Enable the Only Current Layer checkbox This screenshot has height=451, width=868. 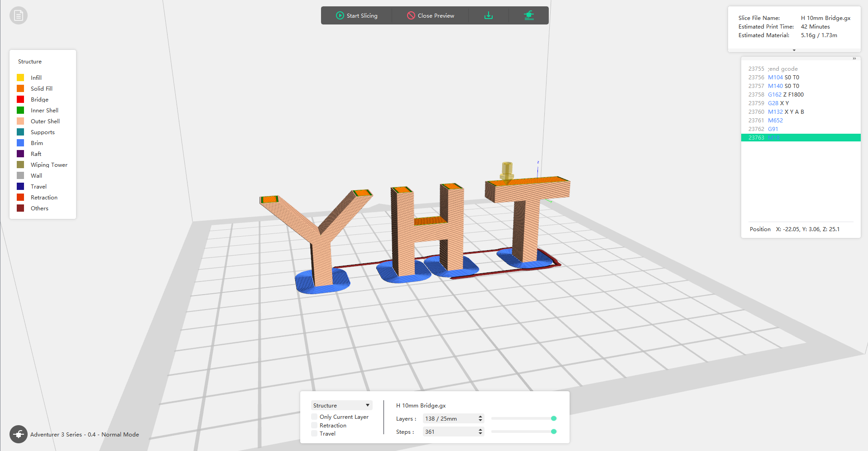click(314, 417)
